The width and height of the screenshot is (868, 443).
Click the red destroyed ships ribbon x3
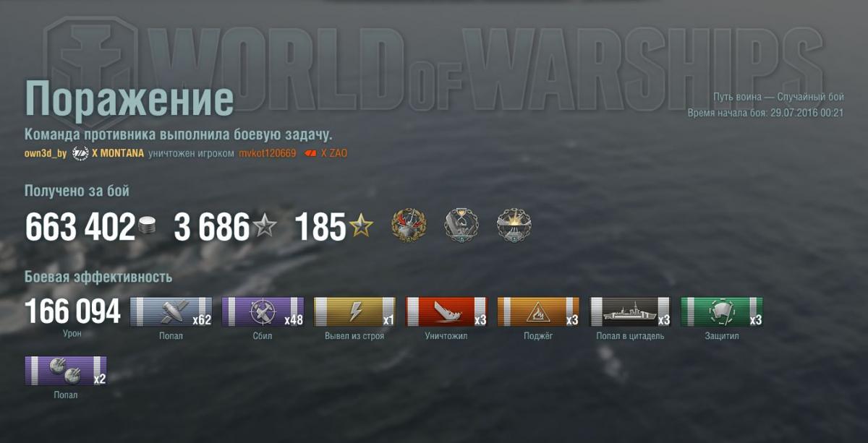pos(446,312)
